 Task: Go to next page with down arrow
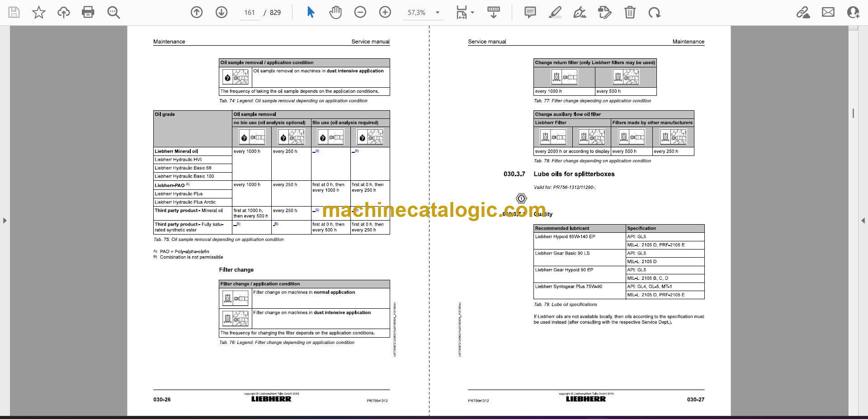pos(222,12)
